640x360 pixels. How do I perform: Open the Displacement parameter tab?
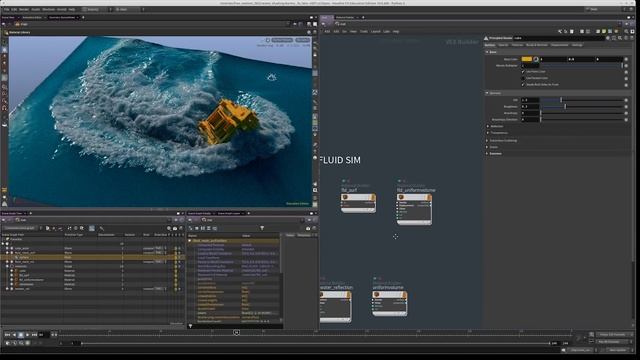click(559, 45)
